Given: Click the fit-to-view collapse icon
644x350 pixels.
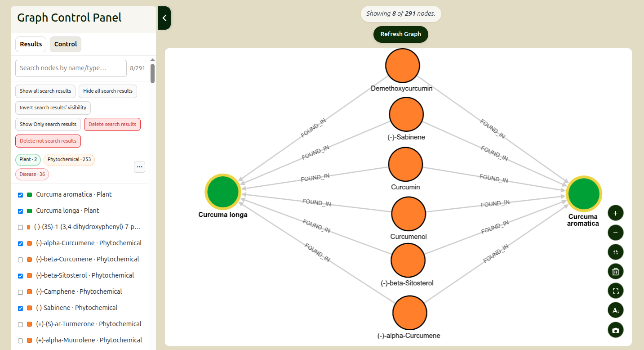Looking at the screenshot, I should point(615,252).
